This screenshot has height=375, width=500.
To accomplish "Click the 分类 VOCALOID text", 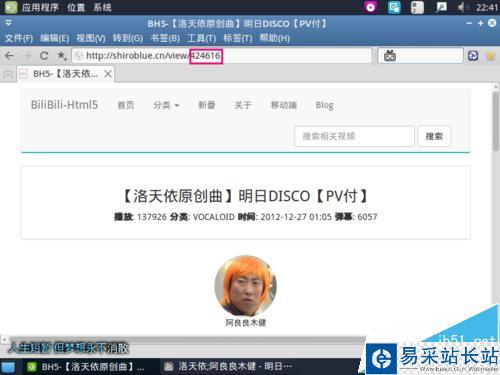I will pos(202,217).
